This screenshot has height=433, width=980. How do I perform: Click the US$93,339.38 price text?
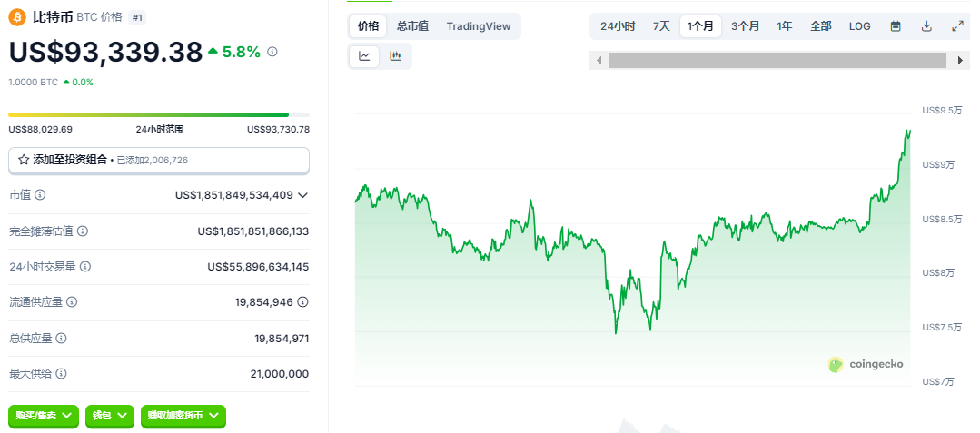(105, 53)
